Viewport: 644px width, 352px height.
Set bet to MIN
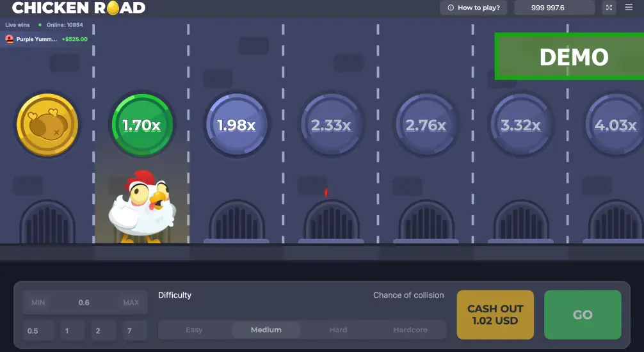pyautogui.click(x=38, y=303)
